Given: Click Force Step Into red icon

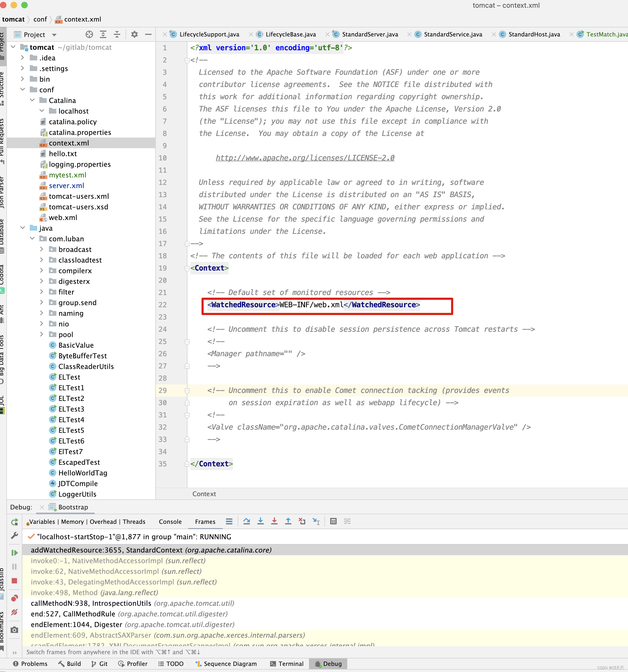Looking at the screenshot, I should pos(274,521).
